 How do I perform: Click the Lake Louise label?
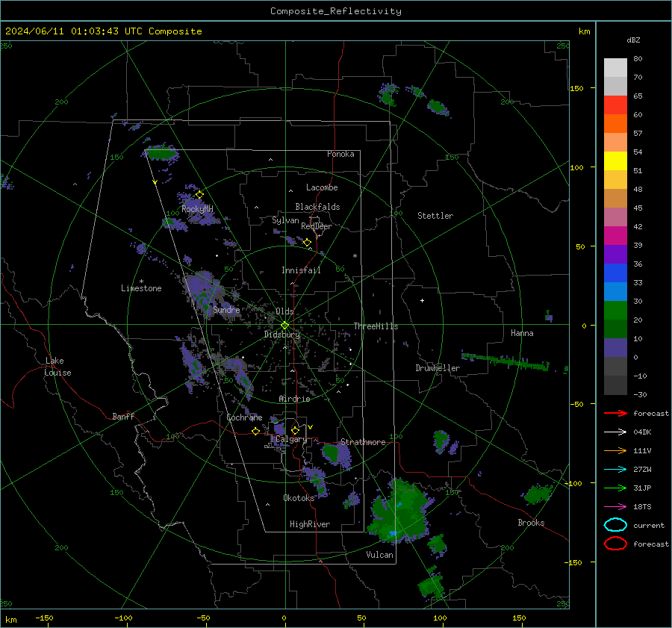57,367
